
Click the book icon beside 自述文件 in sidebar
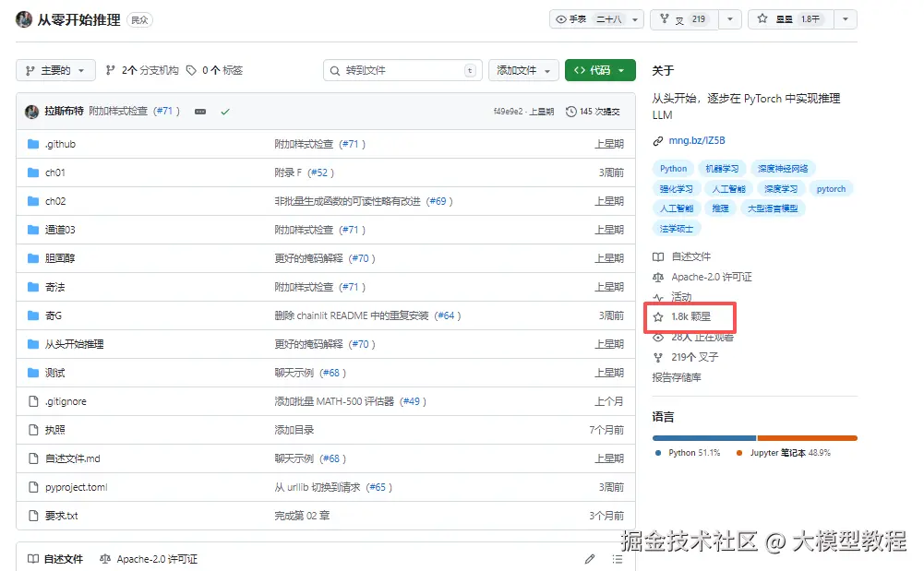[658, 256]
